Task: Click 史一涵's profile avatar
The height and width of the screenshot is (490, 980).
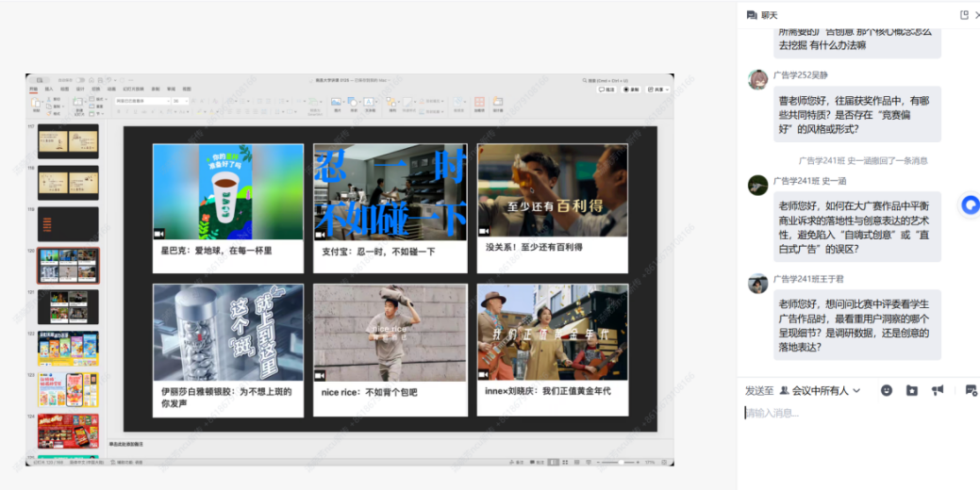Action: (x=757, y=185)
